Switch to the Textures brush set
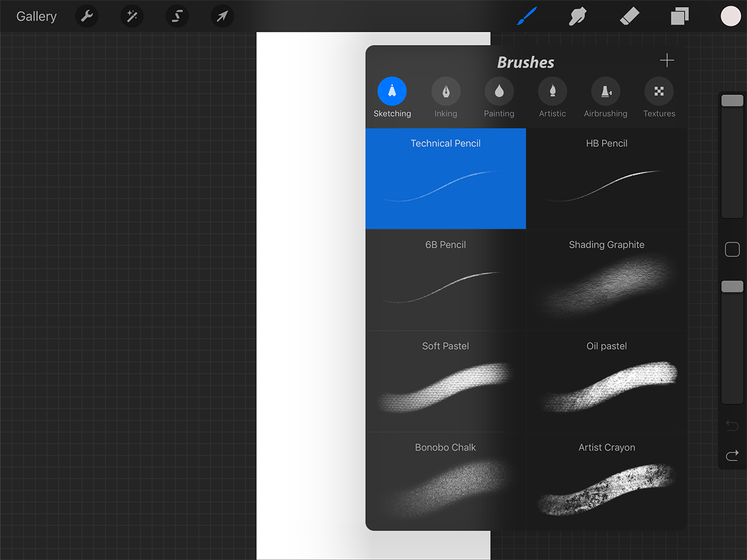747x560 pixels. tap(659, 98)
